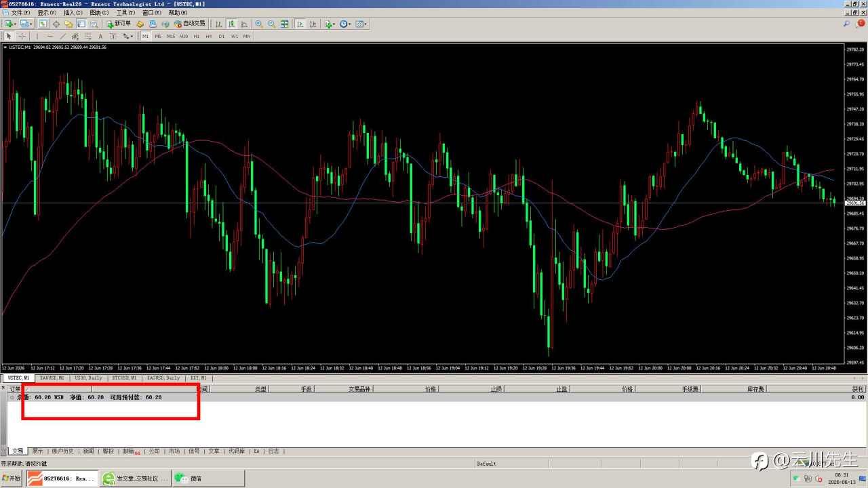
Task: Click the 新订单 new order button
Action: pyautogui.click(x=119, y=24)
